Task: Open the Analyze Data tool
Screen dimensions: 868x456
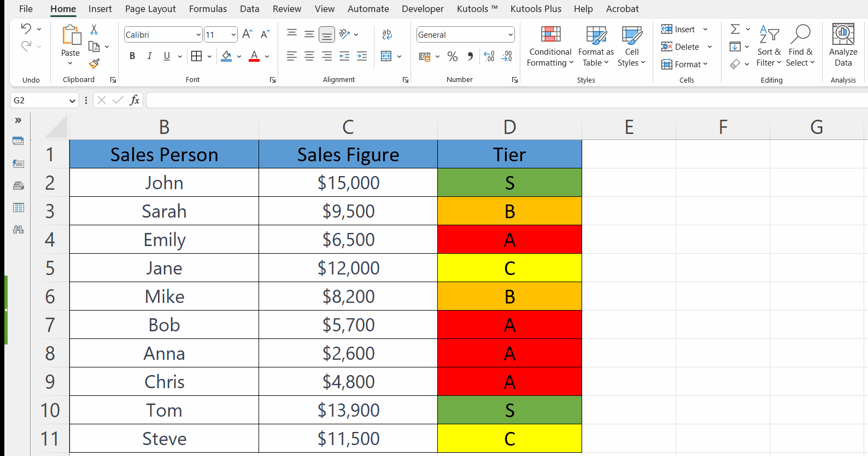Action: (843, 45)
